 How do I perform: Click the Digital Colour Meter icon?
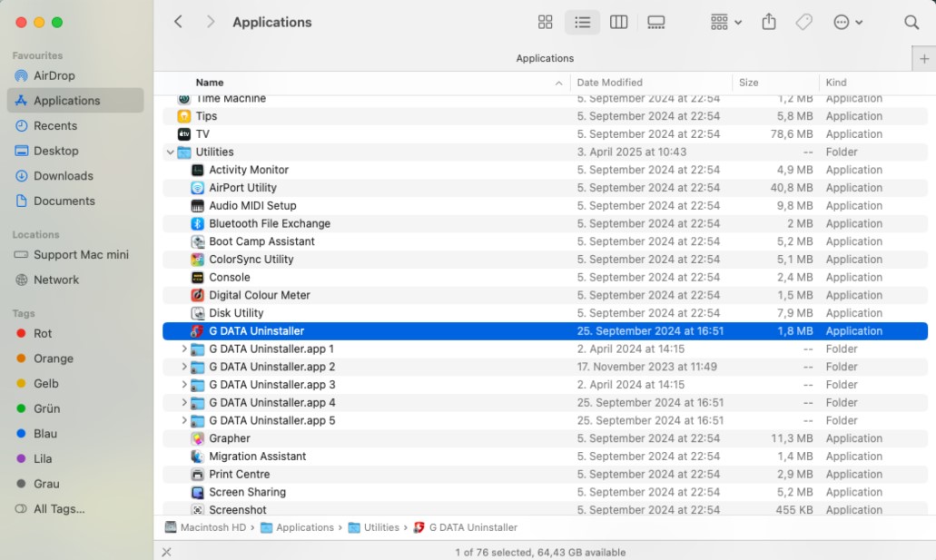[197, 296]
